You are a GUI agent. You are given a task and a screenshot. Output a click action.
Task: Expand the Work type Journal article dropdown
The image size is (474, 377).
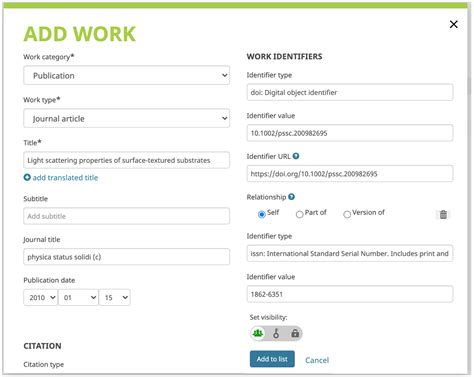(127, 118)
